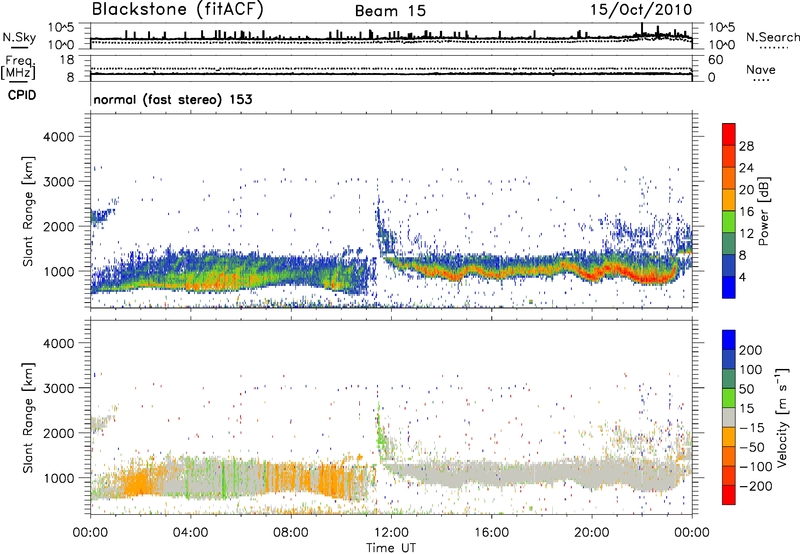Click inside the power range-time plot
The height and width of the screenshot is (554, 800).
391,211
